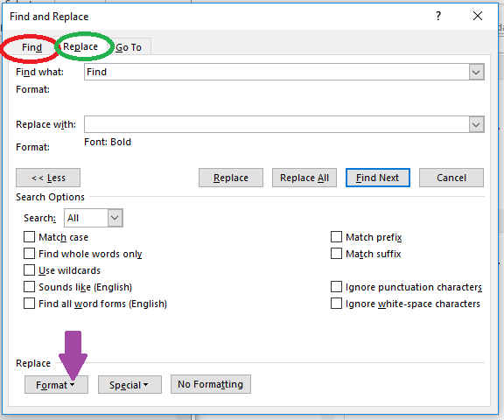Open the Go To tab

pos(129,47)
